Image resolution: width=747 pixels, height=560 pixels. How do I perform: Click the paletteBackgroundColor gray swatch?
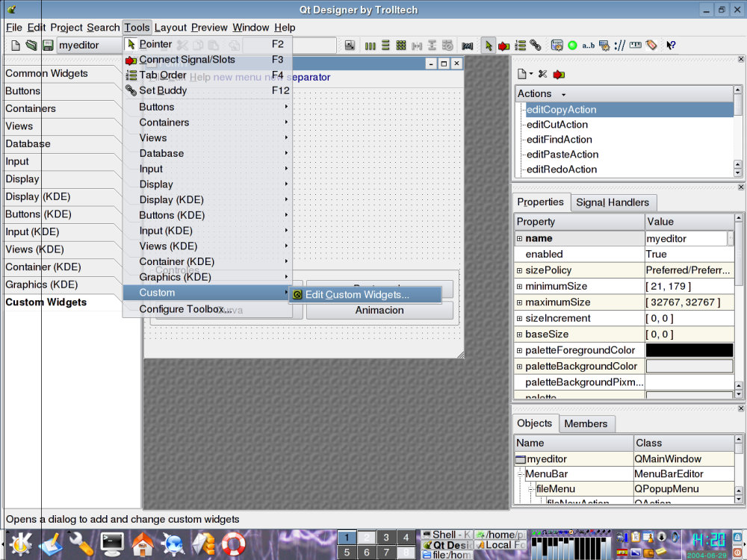[689, 366]
